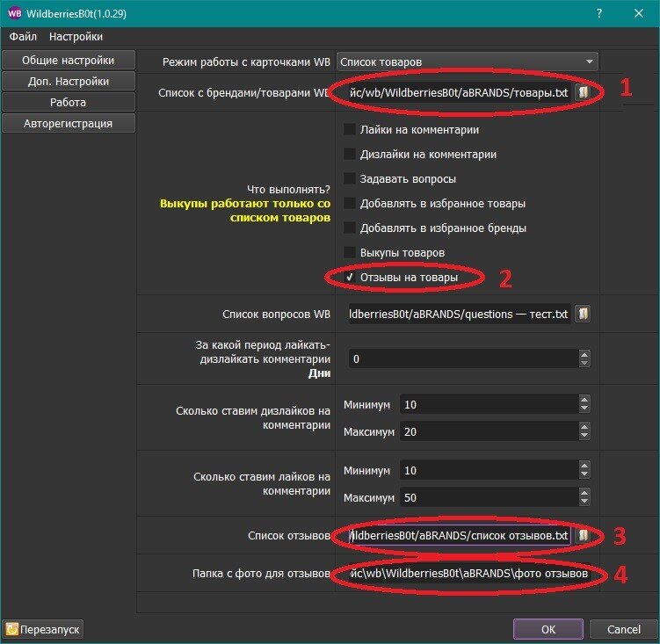Open the 'Работа' tab

point(69,102)
